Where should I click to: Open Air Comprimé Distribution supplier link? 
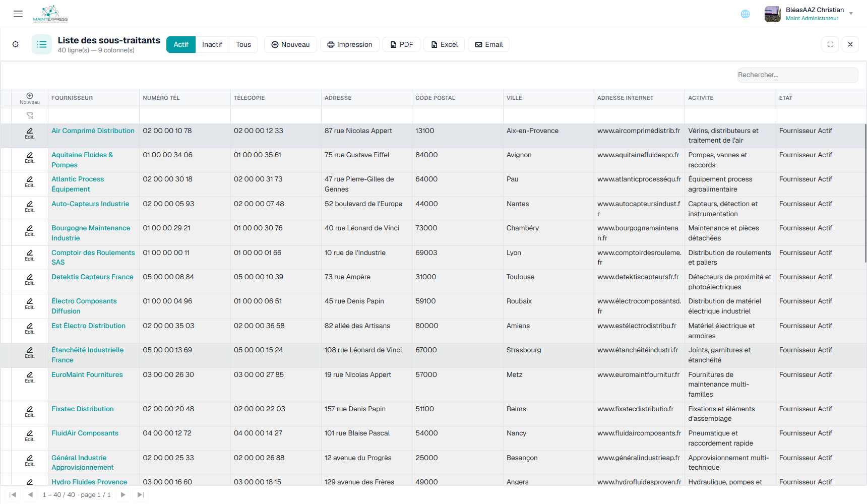coord(93,131)
